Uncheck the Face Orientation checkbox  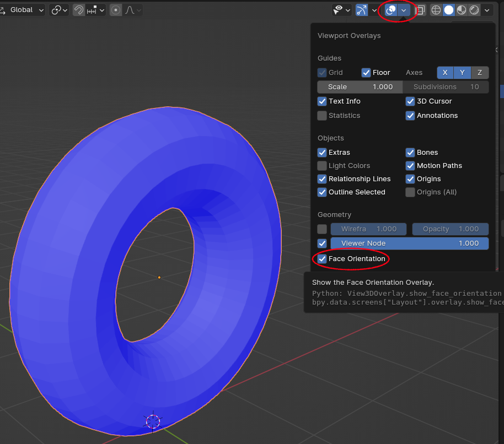(x=322, y=259)
